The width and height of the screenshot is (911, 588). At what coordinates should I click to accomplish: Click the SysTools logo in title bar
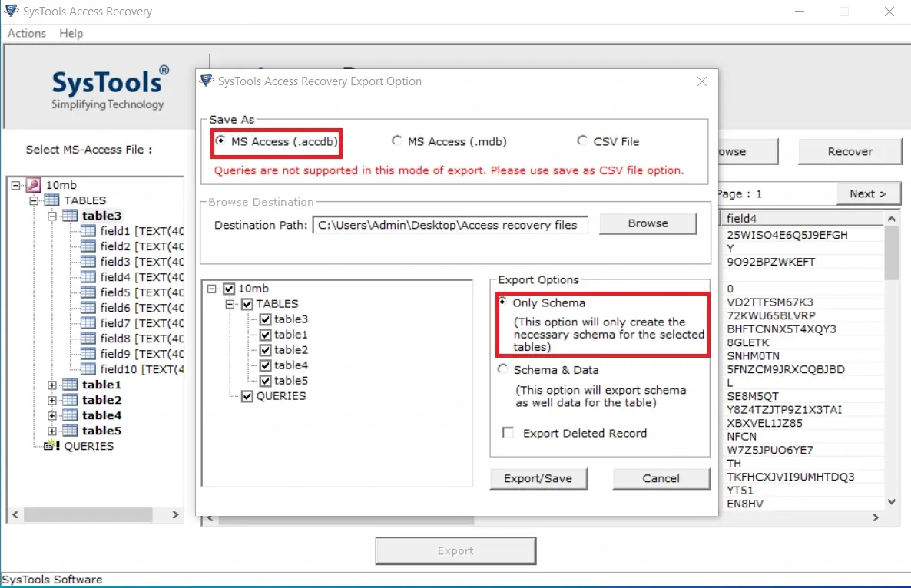pyautogui.click(x=11, y=11)
